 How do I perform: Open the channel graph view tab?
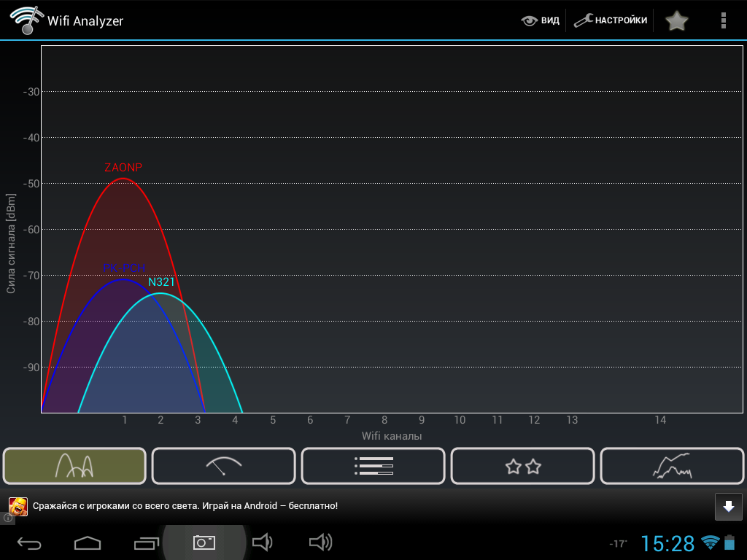point(75,466)
